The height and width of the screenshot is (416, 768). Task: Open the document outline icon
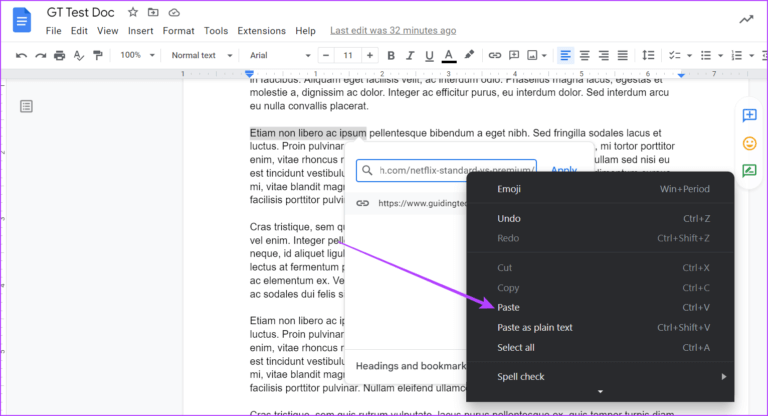point(27,106)
